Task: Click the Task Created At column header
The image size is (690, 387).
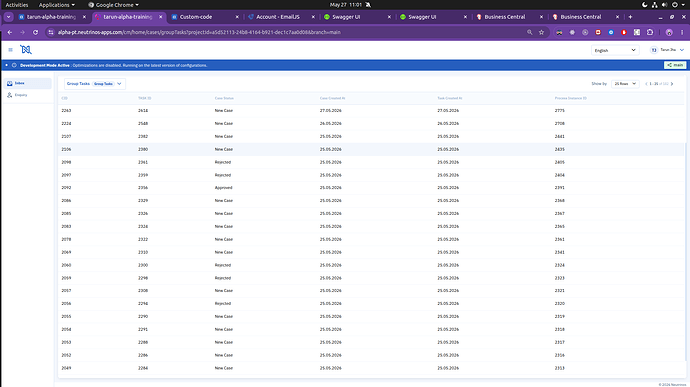Action: 450,98
